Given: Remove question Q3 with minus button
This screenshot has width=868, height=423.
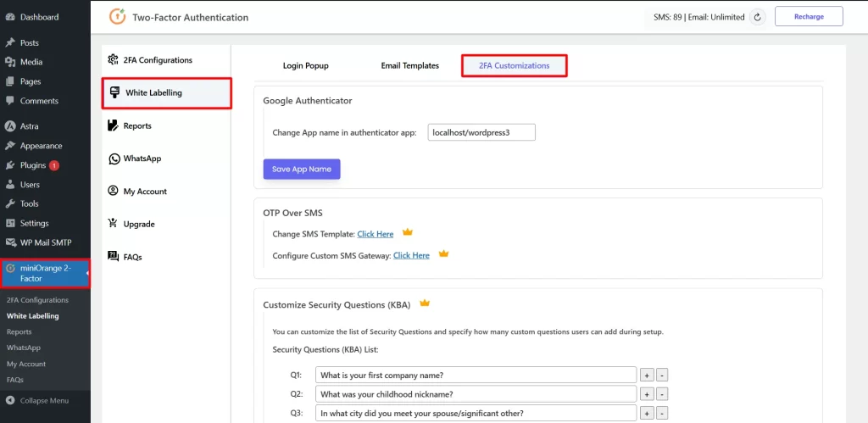Looking at the screenshot, I should click(x=662, y=413).
